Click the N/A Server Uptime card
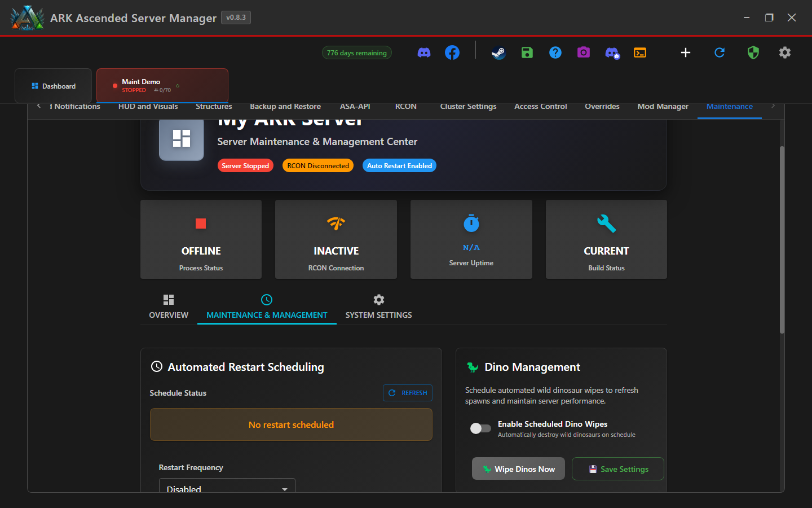Viewport: 812px width, 508px height. (471, 239)
